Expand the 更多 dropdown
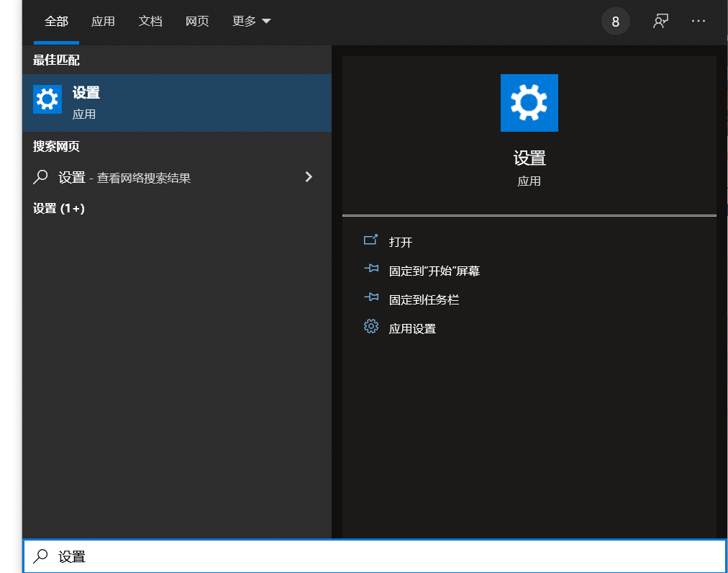 (251, 22)
